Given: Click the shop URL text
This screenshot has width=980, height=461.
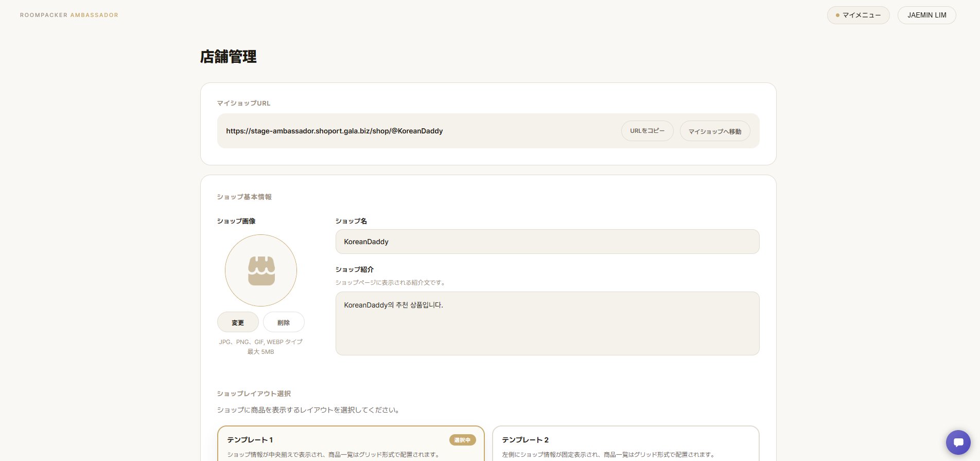Looking at the screenshot, I should point(335,131).
